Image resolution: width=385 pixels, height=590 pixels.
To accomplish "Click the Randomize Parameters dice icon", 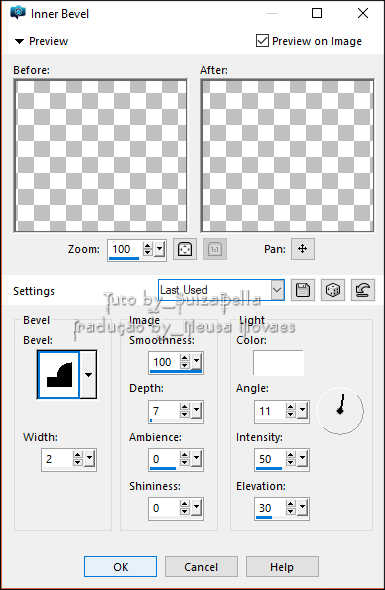I will point(333,290).
